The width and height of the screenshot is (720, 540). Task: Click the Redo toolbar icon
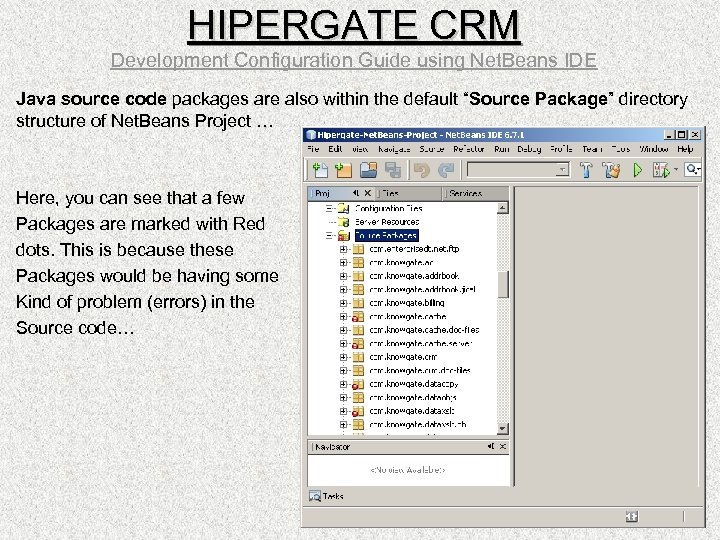pyautogui.click(x=446, y=170)
